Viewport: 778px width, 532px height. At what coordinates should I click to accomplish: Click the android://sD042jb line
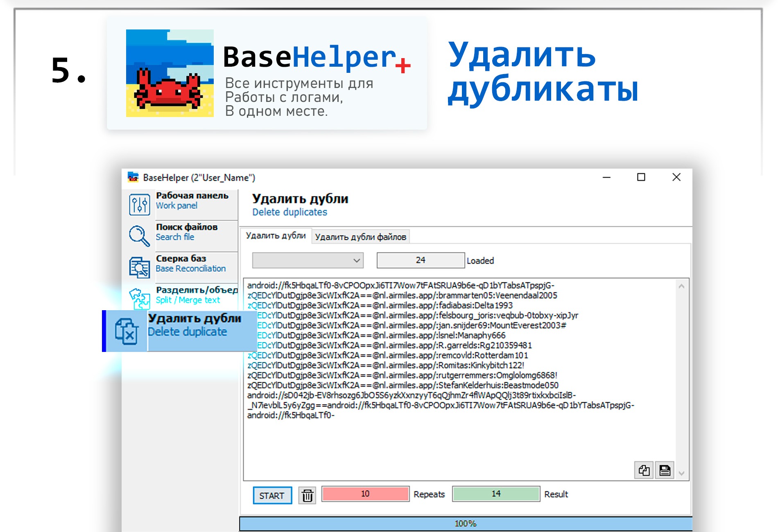(412, 395)
